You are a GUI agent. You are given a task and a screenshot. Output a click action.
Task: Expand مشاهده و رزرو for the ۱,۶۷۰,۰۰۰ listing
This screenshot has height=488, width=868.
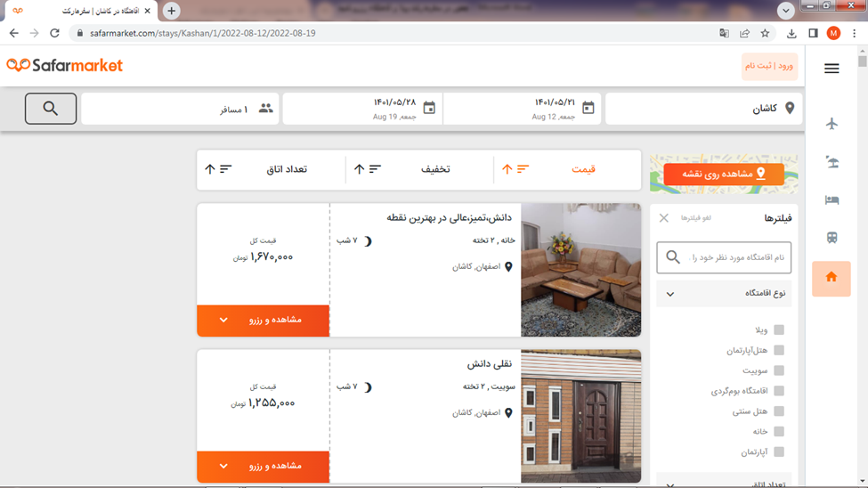pos(263,321)
